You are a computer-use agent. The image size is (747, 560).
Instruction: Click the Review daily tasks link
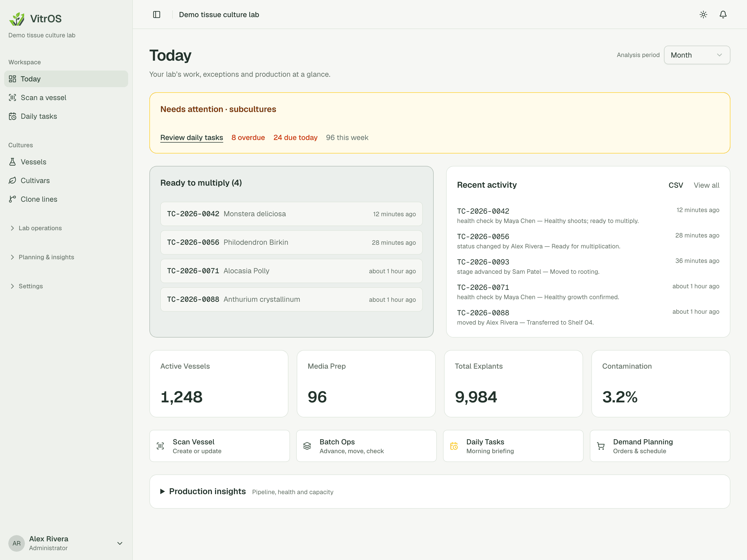pyautogui.click(x=191, y=138)
